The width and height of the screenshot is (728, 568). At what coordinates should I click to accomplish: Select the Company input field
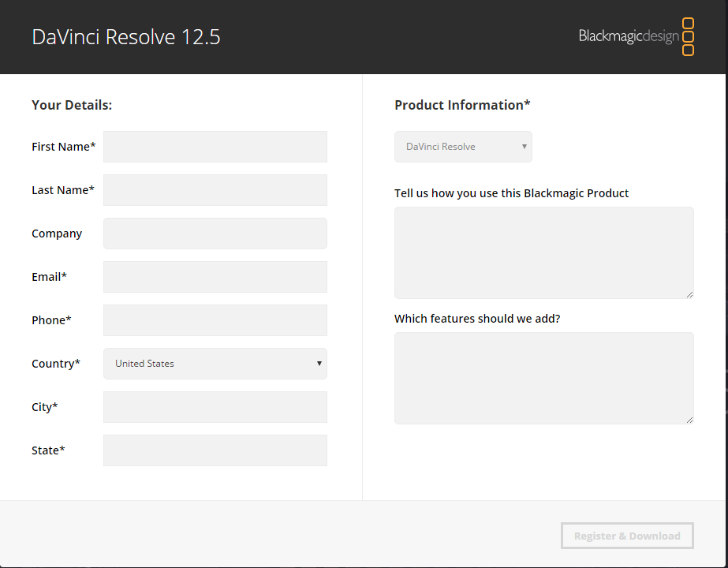click(x=215, y=234)
